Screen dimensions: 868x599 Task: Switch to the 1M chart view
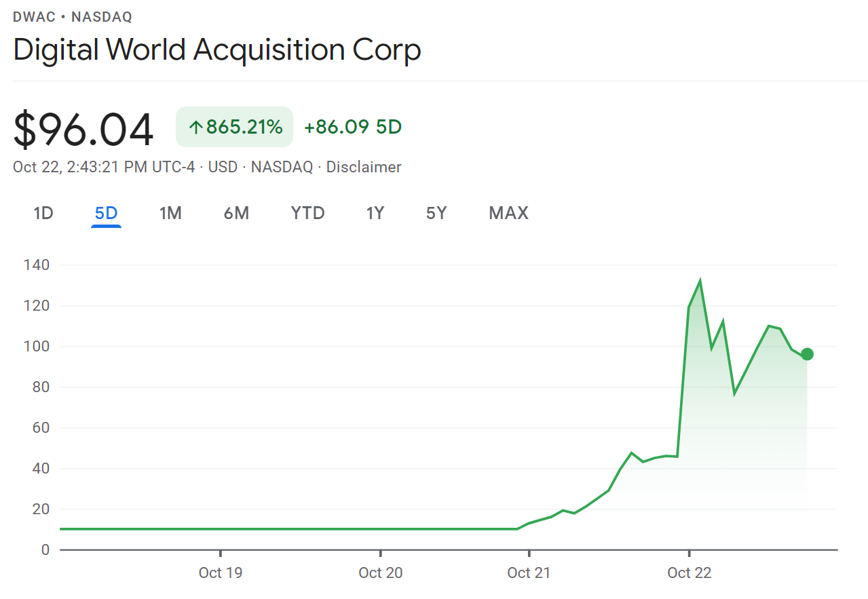tap(170, 212)
